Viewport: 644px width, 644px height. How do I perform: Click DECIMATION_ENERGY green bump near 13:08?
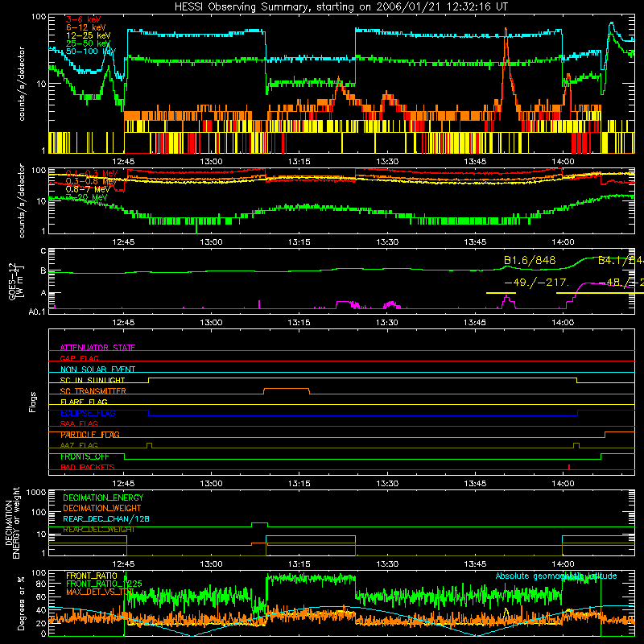point(259,523)
